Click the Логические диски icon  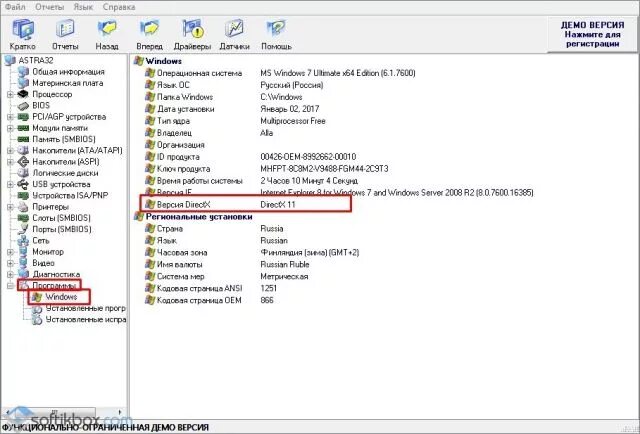pos(23,173)
